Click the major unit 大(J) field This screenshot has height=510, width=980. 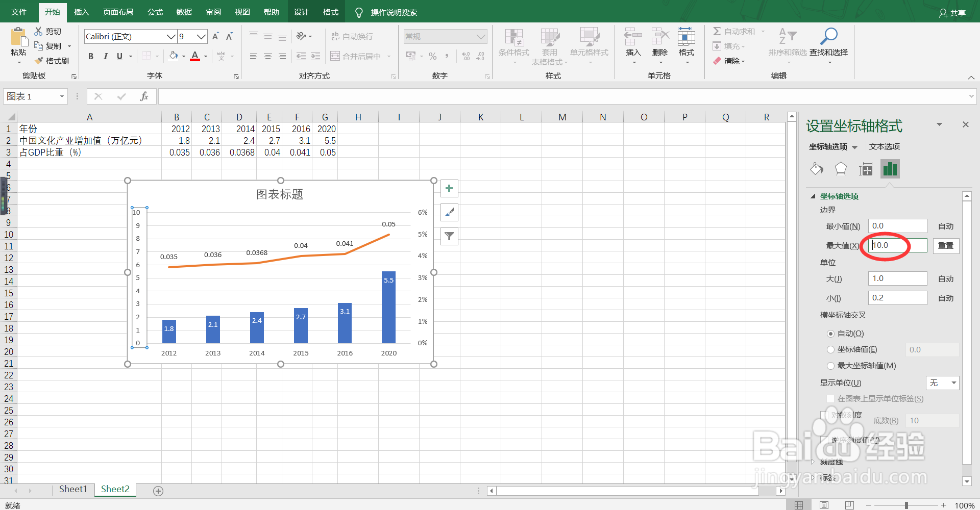[897, 278]
